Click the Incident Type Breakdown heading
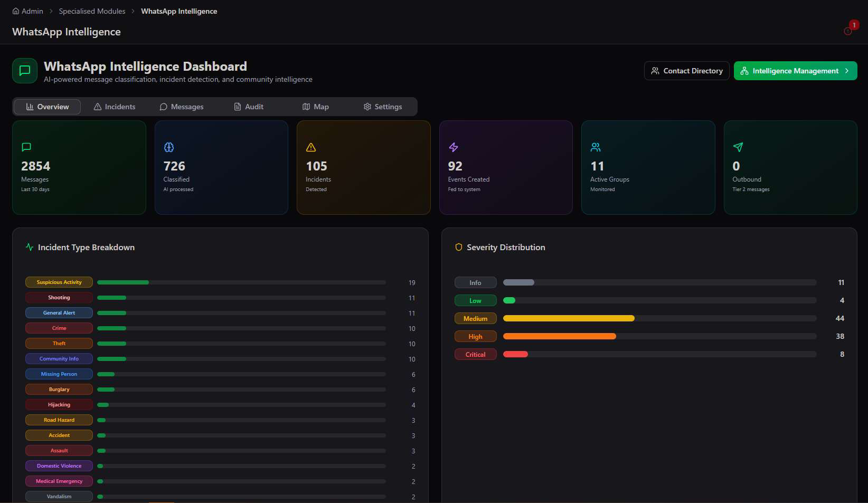This screenshot has width=868, height=503. (86, 247)
